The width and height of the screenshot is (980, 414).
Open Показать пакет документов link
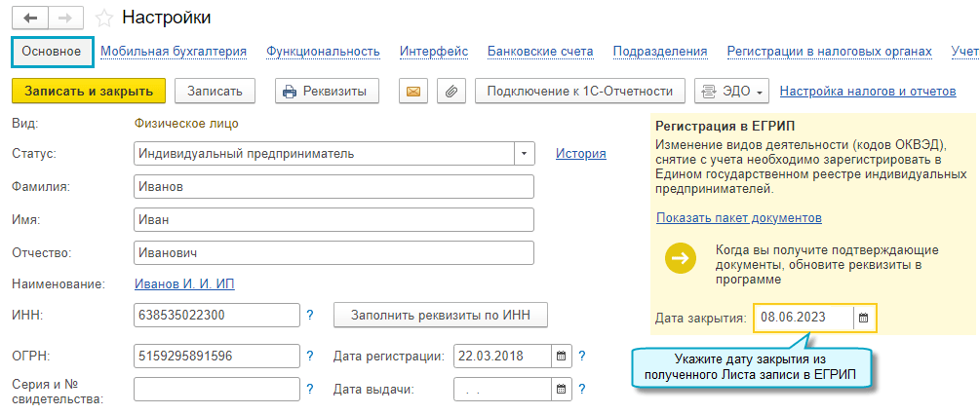click(738, 218)
